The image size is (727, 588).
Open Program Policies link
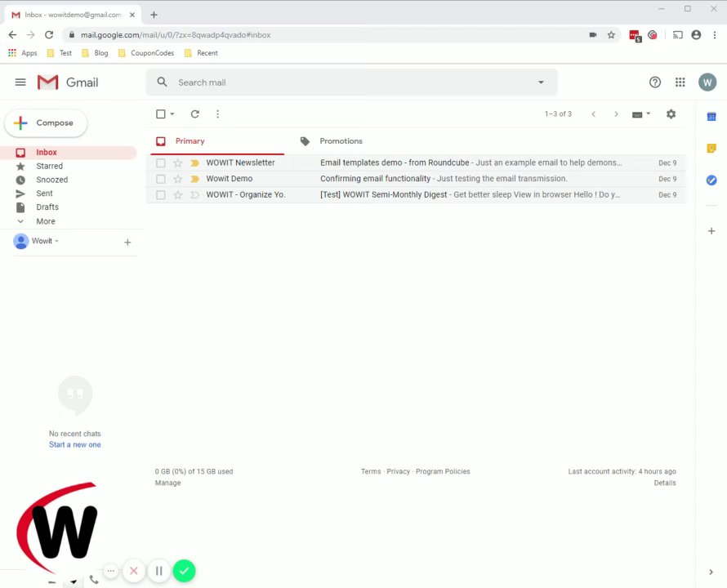[x=443, y=471]
